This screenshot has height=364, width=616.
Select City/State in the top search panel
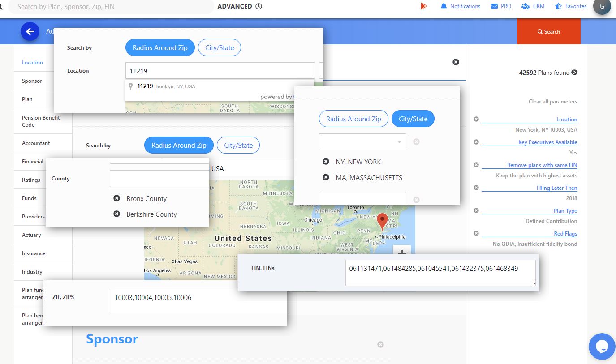(x=220, y=48)
